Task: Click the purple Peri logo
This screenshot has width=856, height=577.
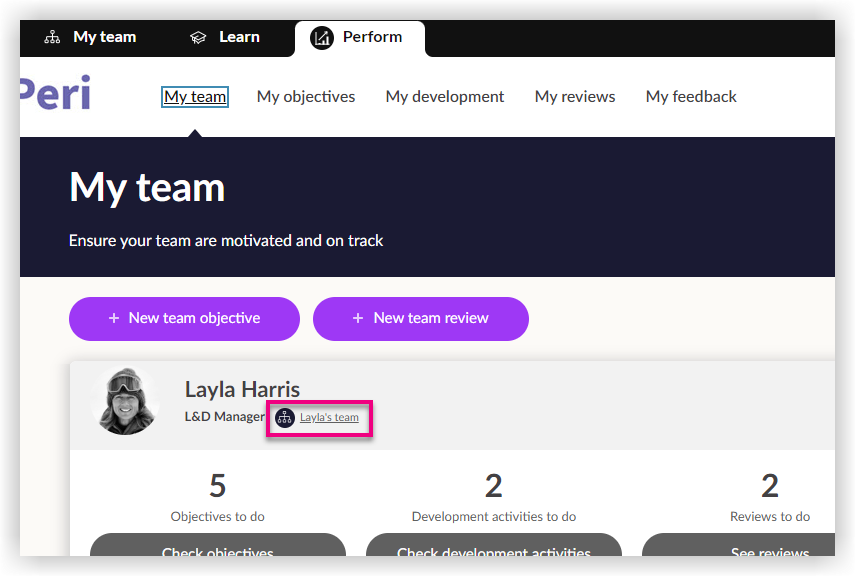Action: tap(55, 94)
